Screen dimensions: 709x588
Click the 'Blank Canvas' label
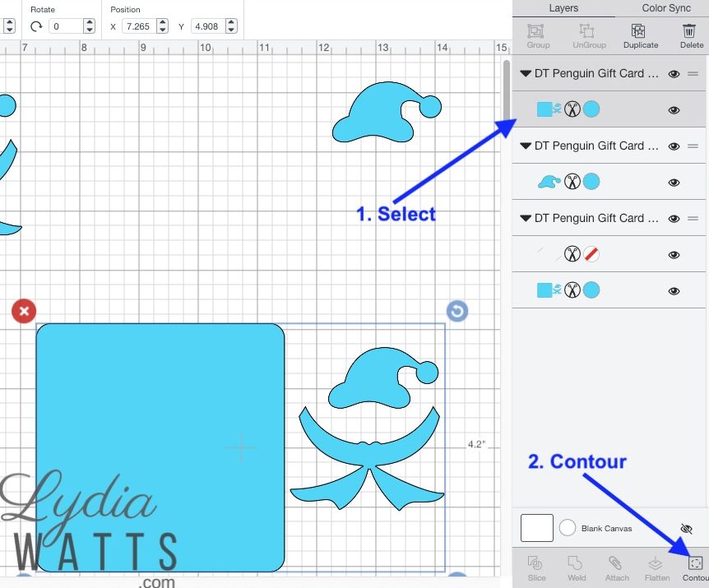pos(606,528)
